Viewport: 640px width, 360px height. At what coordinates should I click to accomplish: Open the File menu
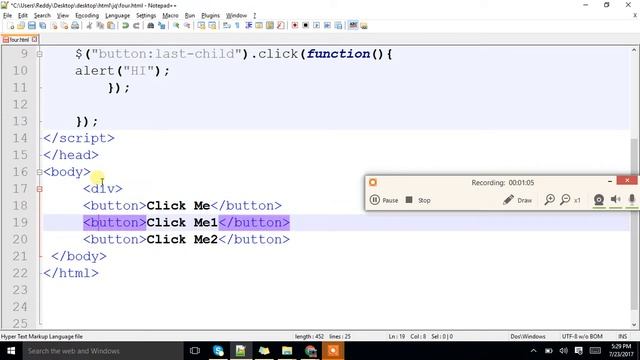pos(7,16)
